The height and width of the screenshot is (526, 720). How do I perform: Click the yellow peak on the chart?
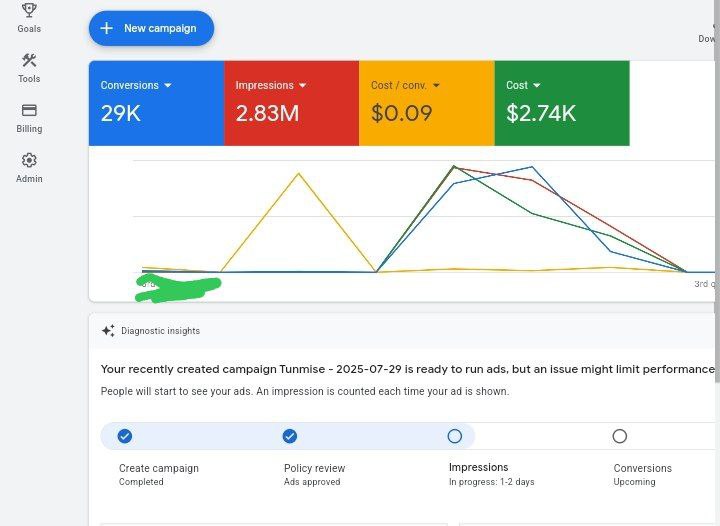[298, 174]
